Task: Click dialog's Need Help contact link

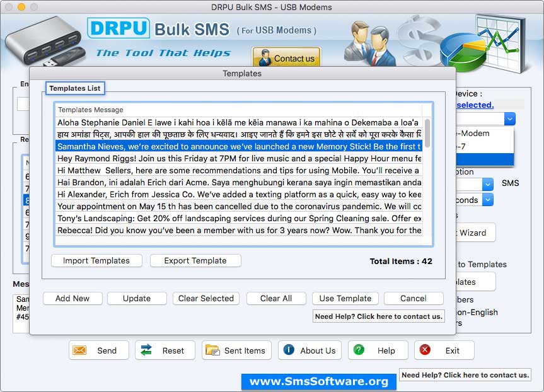Action: pyautogui.click(x=378, y=316)
